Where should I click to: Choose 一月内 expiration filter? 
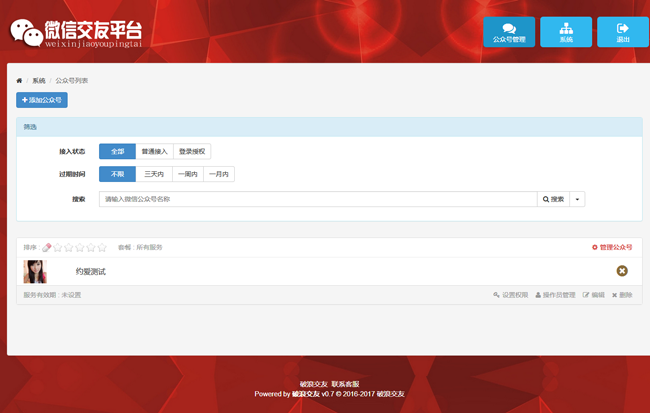(x=218, y=174)
